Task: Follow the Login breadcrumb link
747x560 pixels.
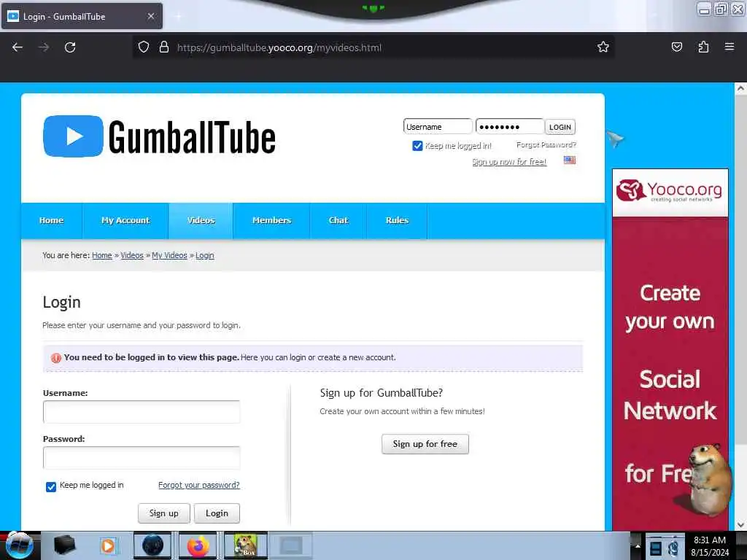Action: pyautogui.click(x=205, y=255)
